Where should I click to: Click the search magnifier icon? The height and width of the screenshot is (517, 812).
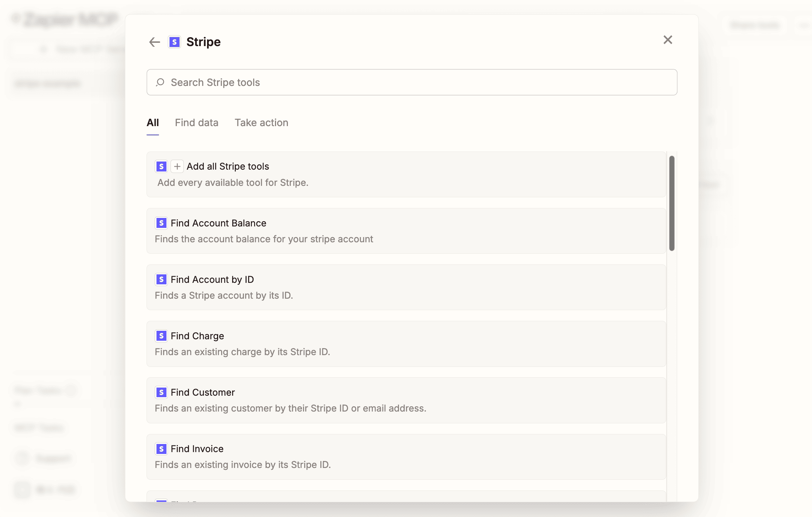tap(160, 82)
